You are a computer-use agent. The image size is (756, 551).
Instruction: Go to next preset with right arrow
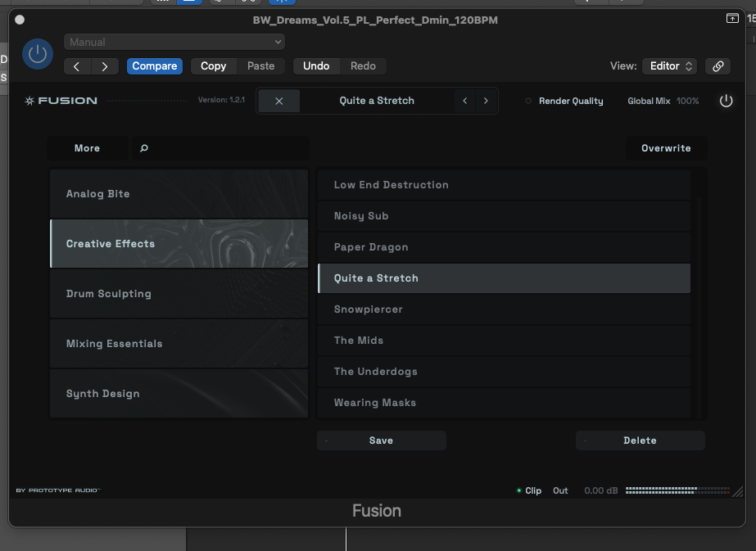(486, 101)
